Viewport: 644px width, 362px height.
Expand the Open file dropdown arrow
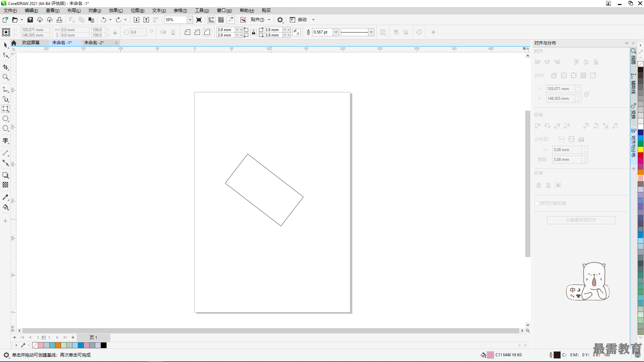[22, 20]
